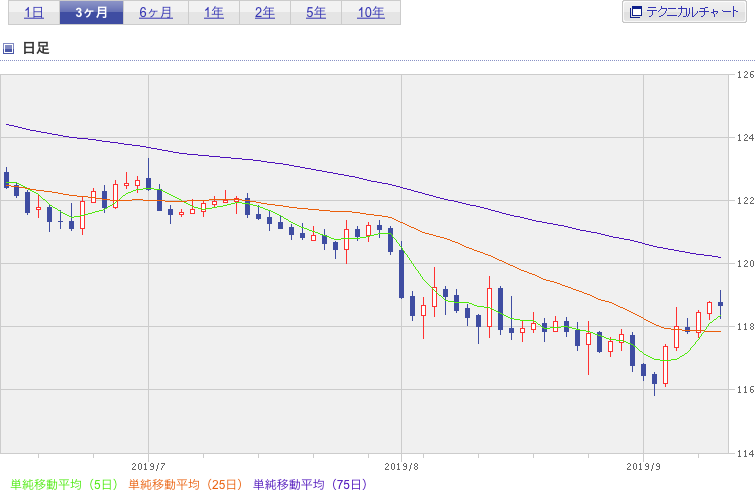The width and height of the screenshot is (755, 493).
Task: Click the 116 price axis label
Action: tap(745, 389)
